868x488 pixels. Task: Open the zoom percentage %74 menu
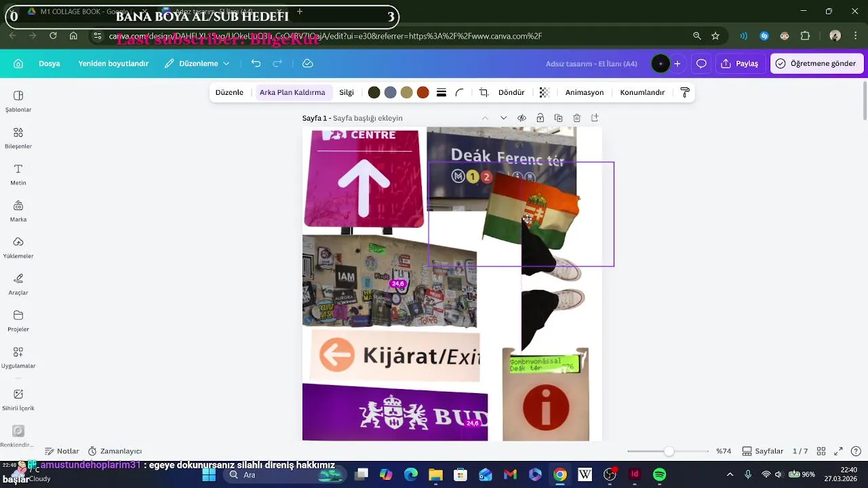724,451
